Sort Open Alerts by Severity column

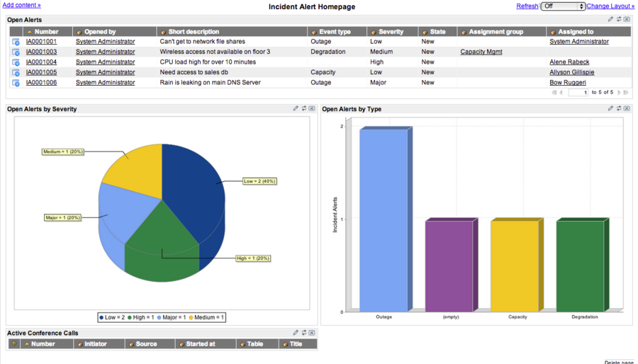391,32
